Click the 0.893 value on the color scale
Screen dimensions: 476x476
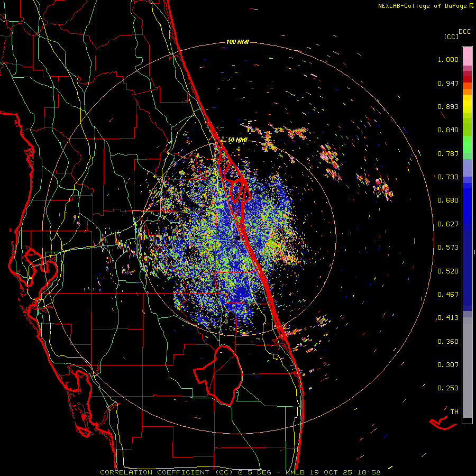(x=448, y=106)
